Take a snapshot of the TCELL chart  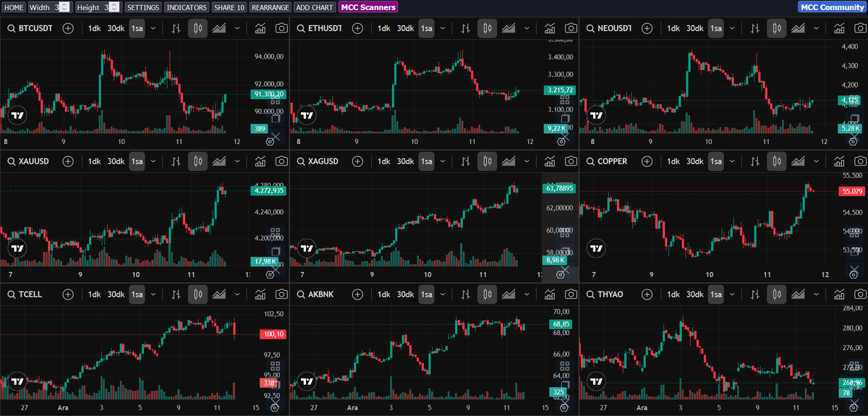tap(281, 294)
